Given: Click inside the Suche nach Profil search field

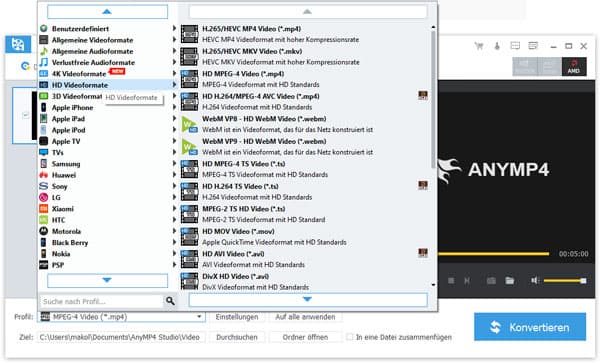Looking at the screenshot, I should (101, 301).
